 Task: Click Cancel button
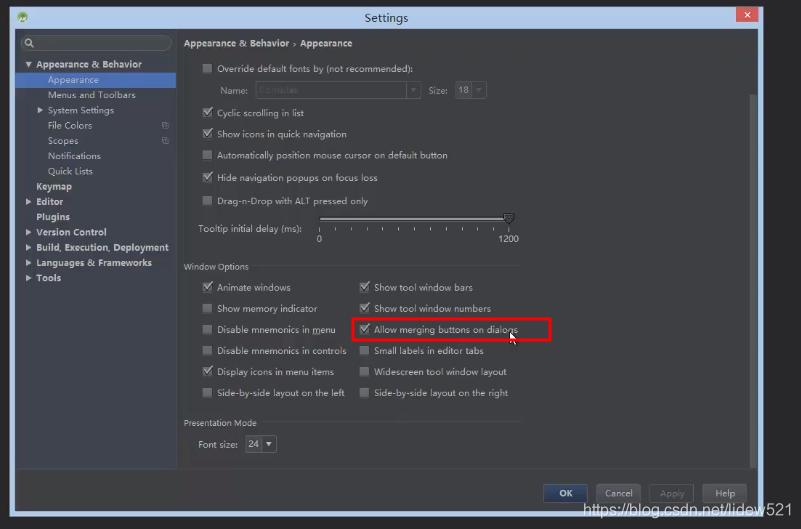[618, 493]
